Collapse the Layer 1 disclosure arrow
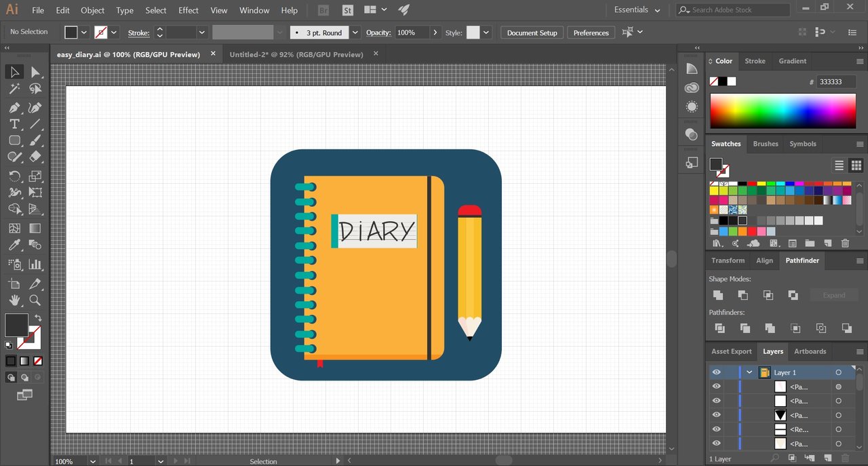This screenshot has width=868, height=466. tap(749, 372)
